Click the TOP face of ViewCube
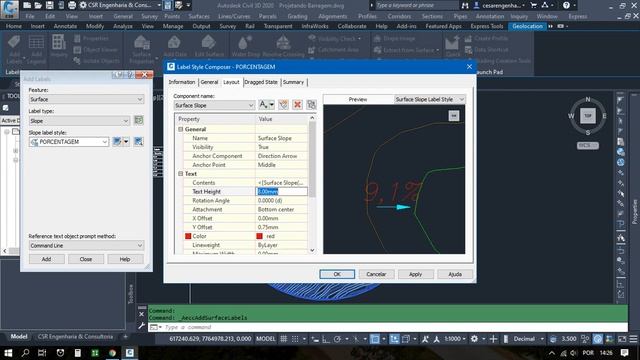The height and width of the screenshot is (360, 640). point(588,116)
